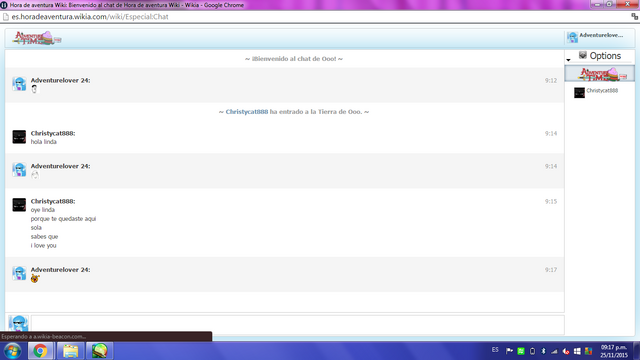Click the 9:12 timestamp
The width and height of the screenshot is (640, 360).
[x=551, y=81]
